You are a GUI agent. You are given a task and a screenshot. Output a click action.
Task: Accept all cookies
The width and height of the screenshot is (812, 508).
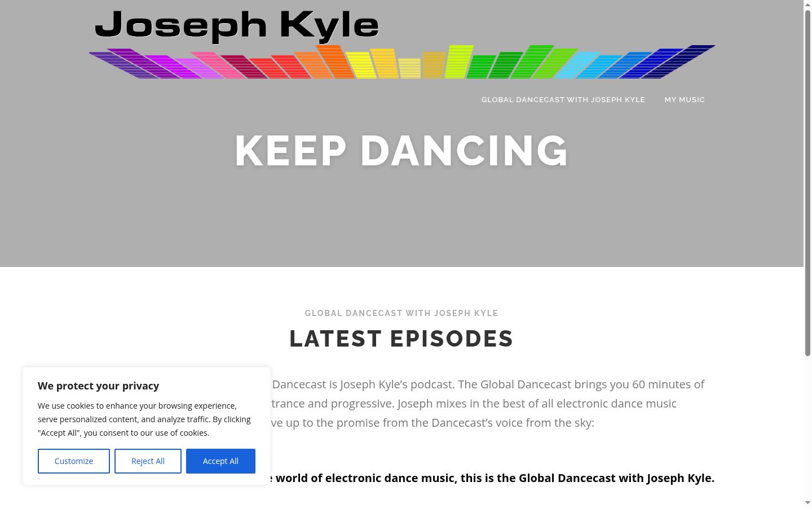(220, 461)
